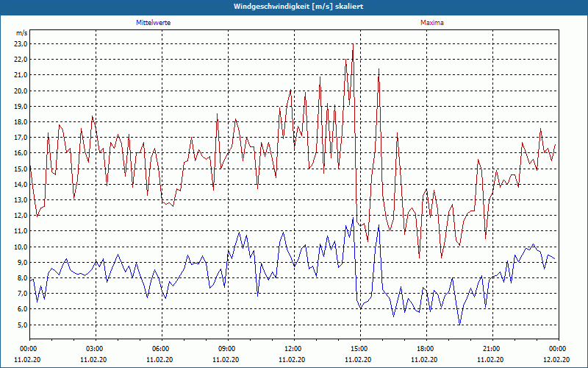Click the 19,0 y-axis value
Screen dimensions: 588x368
[x=21, y=106]
